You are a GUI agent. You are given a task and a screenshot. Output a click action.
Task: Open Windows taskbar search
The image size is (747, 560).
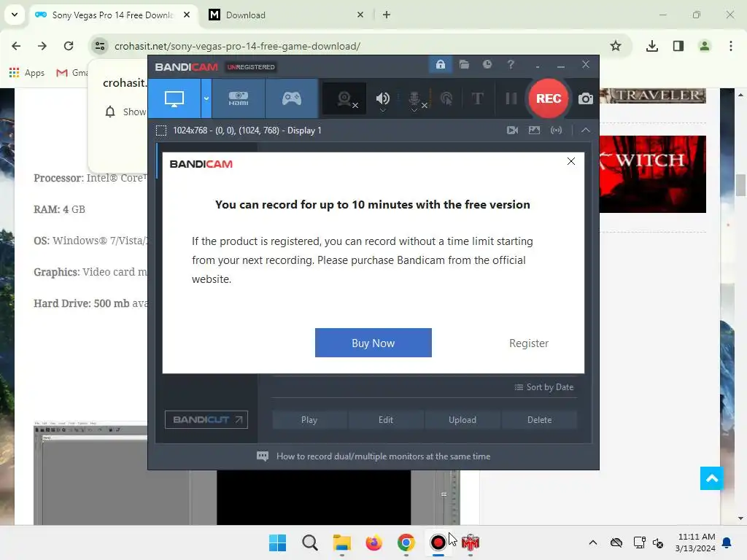tap(309, 542)
